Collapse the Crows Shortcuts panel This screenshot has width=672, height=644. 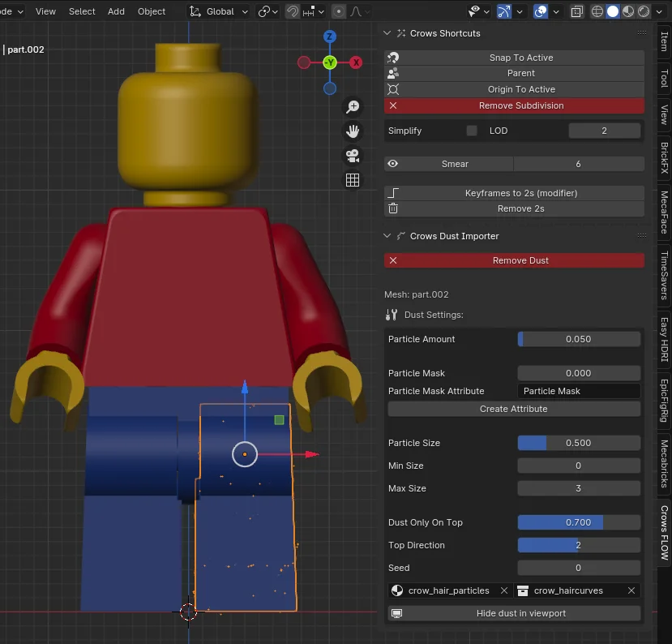[388, 33]
